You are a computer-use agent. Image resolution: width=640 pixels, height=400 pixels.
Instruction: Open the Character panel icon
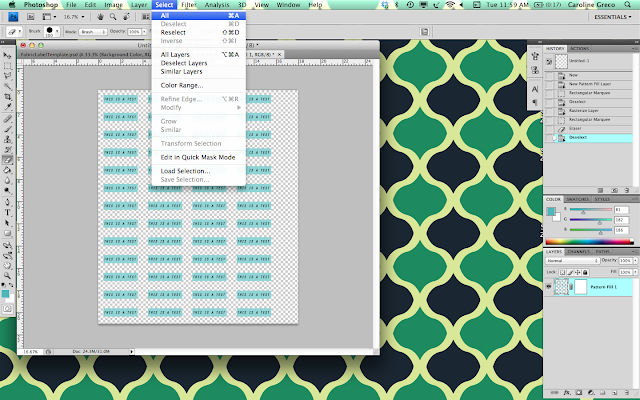pyautogui.click(x=535, y=89)
